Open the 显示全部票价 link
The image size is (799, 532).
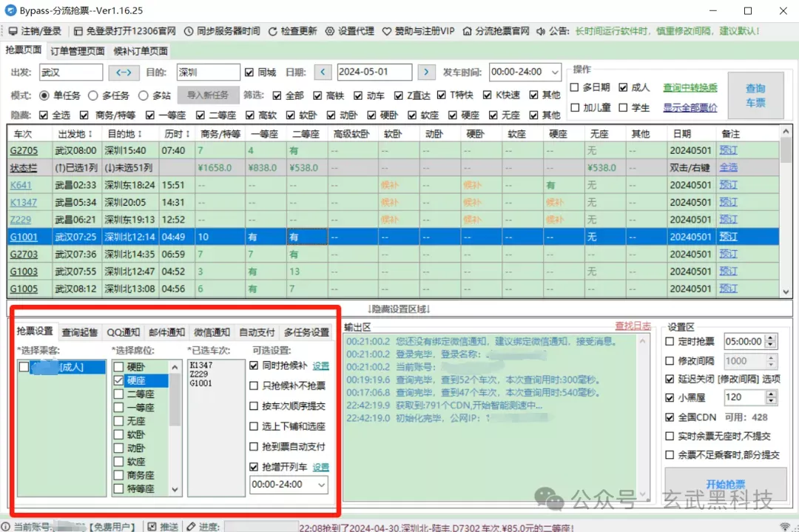[x=690, y=107]
